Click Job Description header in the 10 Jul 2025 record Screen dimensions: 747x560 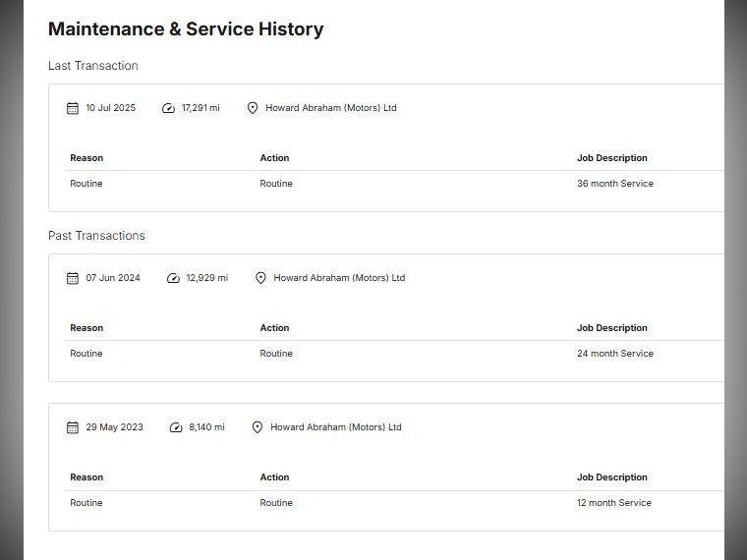point(611,158)
